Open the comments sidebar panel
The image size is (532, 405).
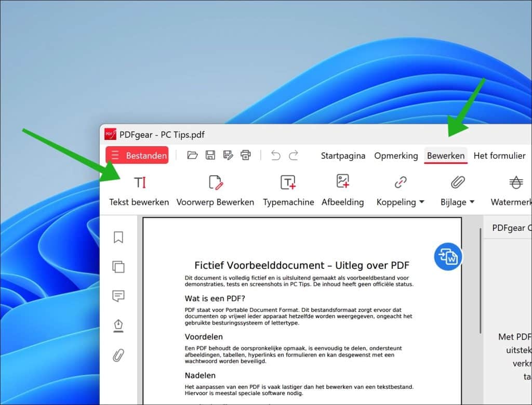pyautogui.click(x=118, y=296)
